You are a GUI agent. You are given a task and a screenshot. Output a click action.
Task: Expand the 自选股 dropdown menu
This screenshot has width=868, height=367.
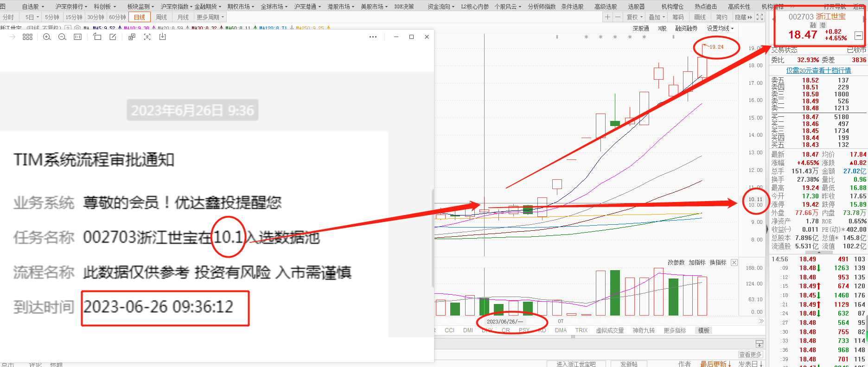(33, 6)
